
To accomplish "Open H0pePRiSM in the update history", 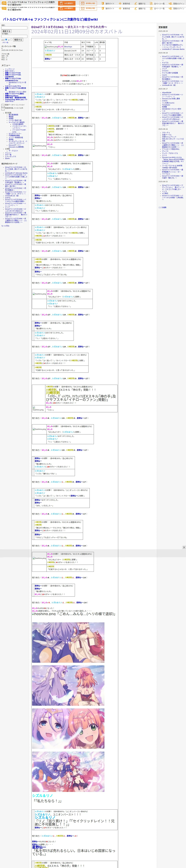I will pos(166,93).
